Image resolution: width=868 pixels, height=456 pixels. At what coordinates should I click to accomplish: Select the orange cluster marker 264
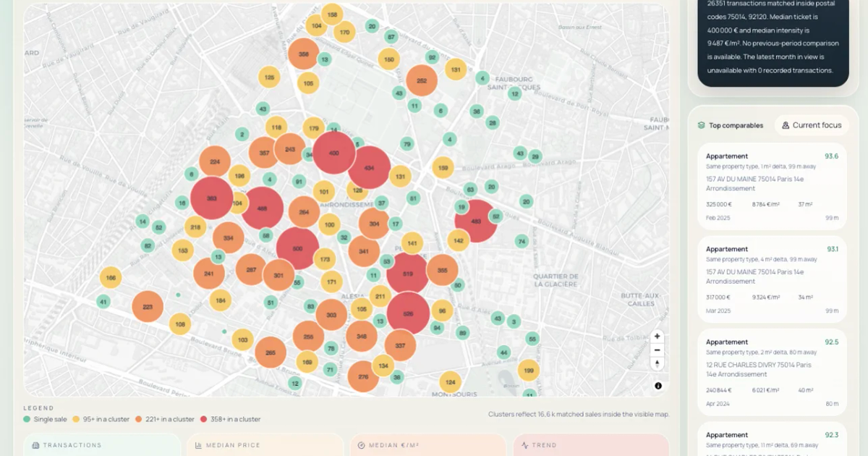(304, 212)
